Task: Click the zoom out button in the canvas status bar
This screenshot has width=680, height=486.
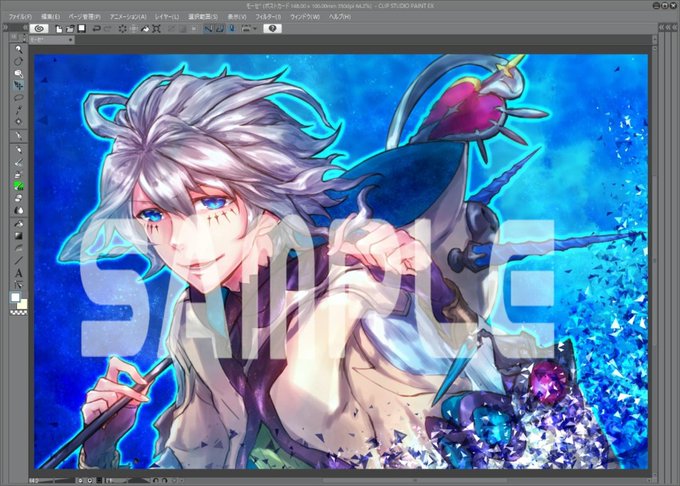Action: [x=80, y=480]
